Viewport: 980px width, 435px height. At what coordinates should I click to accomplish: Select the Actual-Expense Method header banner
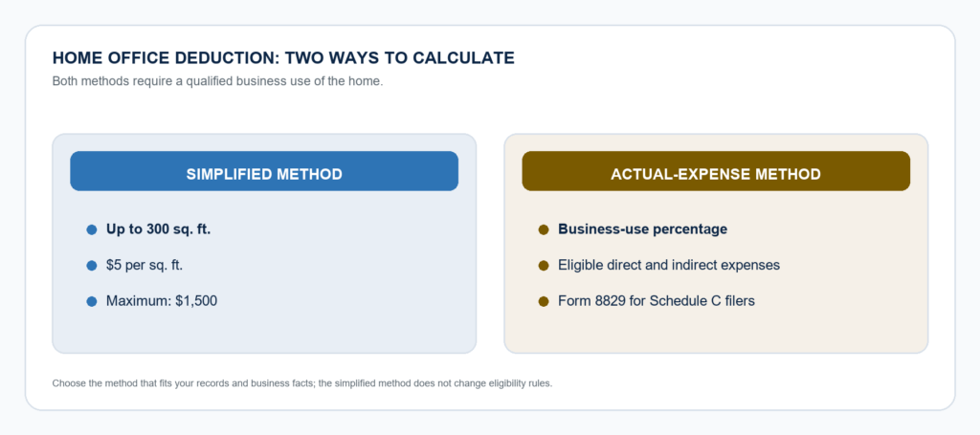(x=716, y=171)
